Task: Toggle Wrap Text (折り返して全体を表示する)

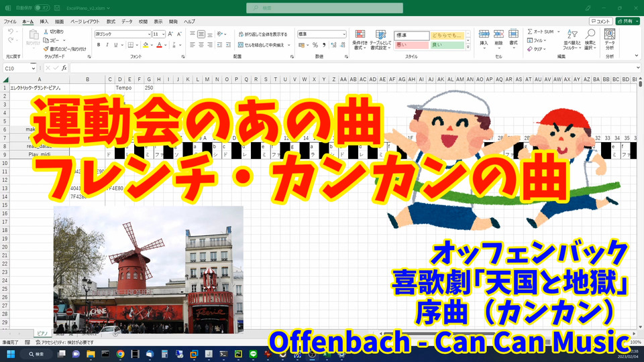Action: [x=263, y=34]
